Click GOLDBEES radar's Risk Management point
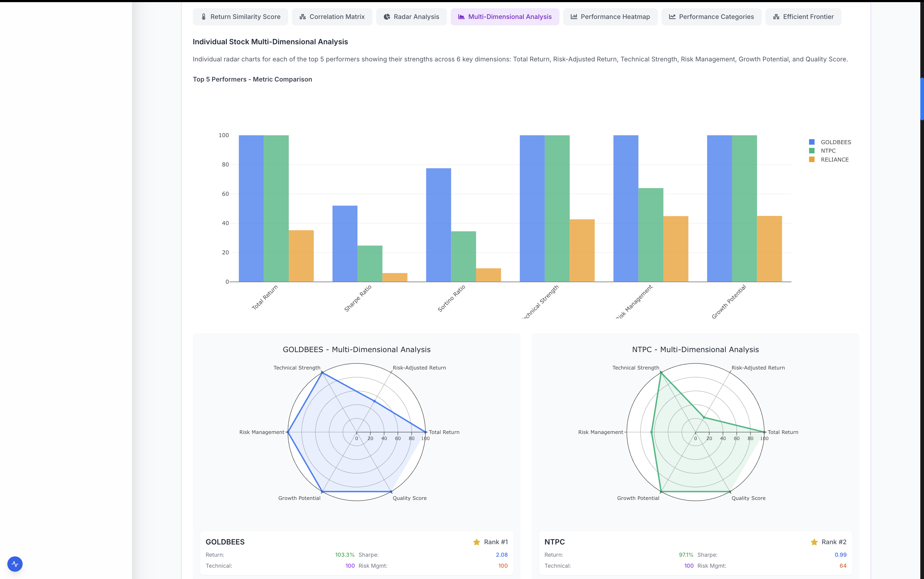 288,432
